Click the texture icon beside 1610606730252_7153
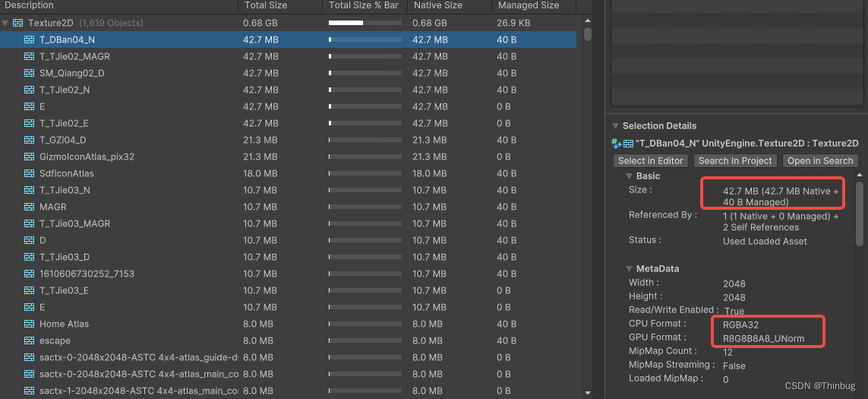The width and height of the screenshot is (868, 399). (30, 274)
